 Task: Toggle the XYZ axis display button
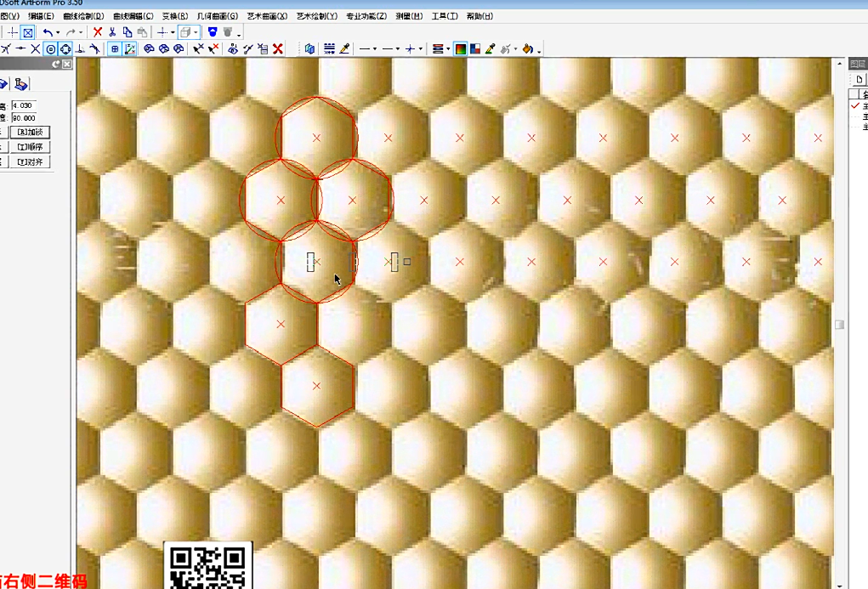click(130, 49)
